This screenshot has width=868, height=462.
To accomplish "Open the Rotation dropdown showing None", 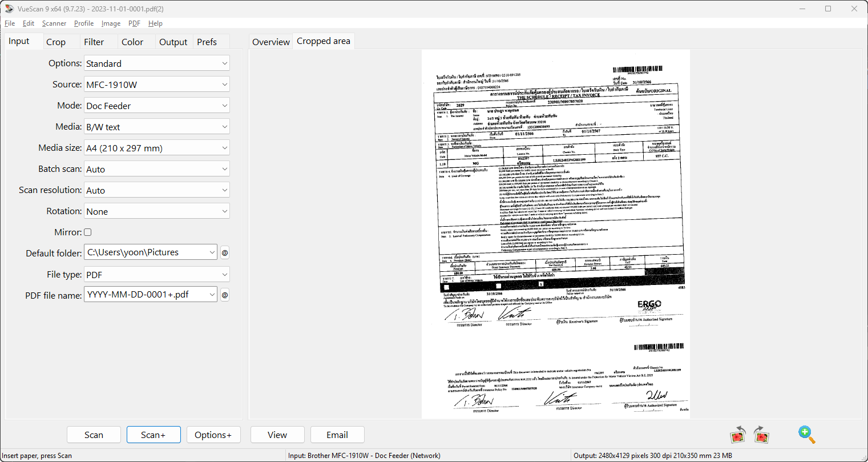I will tap(157, 211).
